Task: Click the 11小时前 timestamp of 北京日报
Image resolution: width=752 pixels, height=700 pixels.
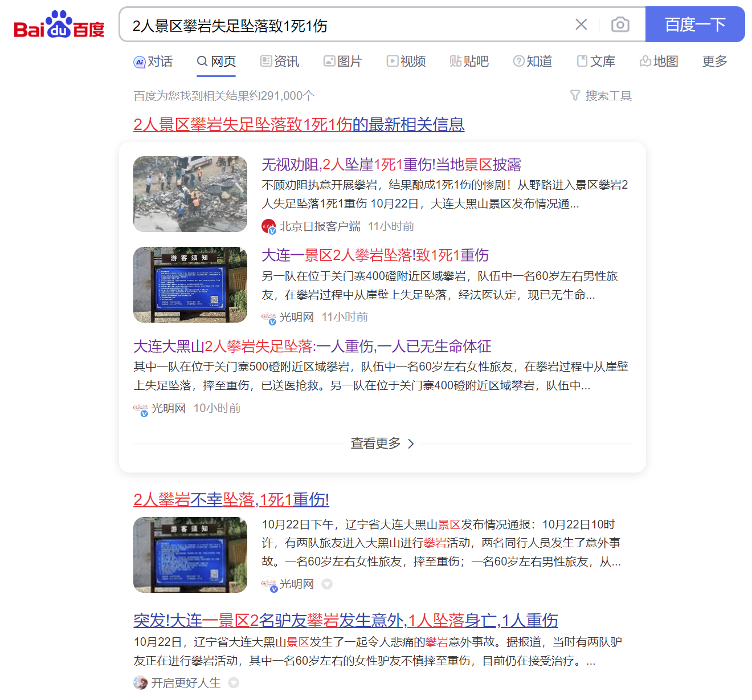Action: click(x=391, y=226)
